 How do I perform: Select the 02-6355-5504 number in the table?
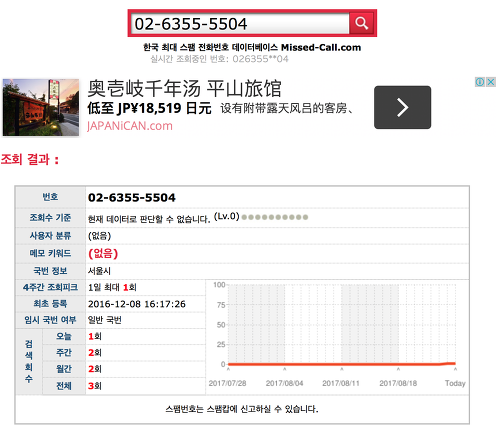pos(132,197)
